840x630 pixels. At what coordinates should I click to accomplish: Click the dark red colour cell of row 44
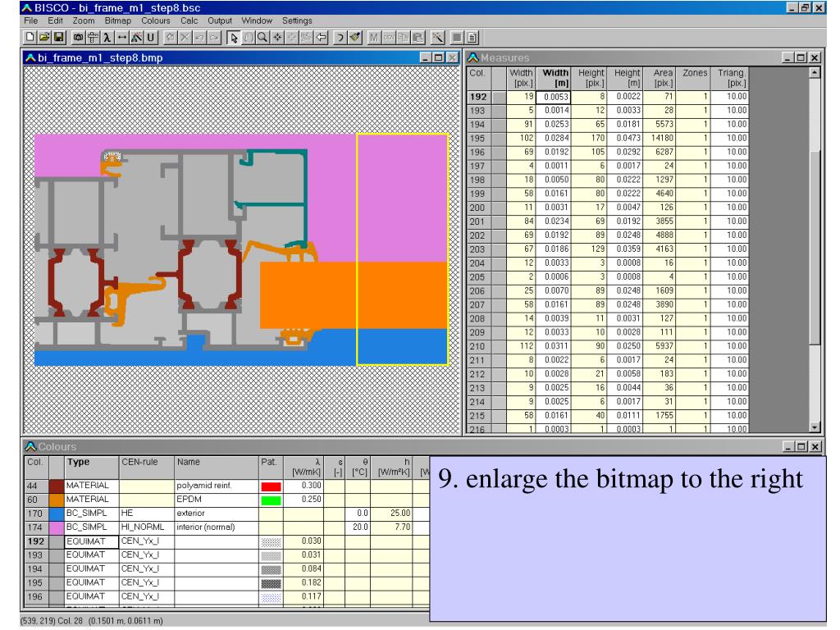[x=57, y=486]
